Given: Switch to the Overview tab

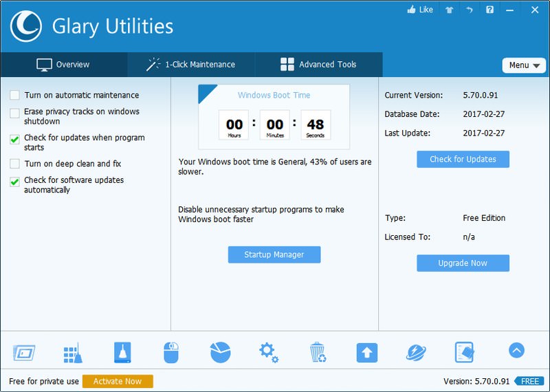Looking at the screenshot, I should click(64, 65).
